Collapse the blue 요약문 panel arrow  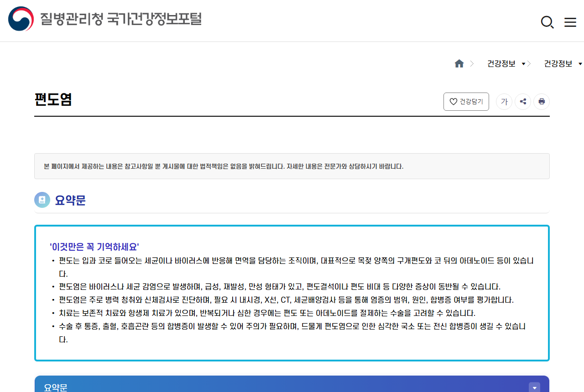(x=534, y=387)
